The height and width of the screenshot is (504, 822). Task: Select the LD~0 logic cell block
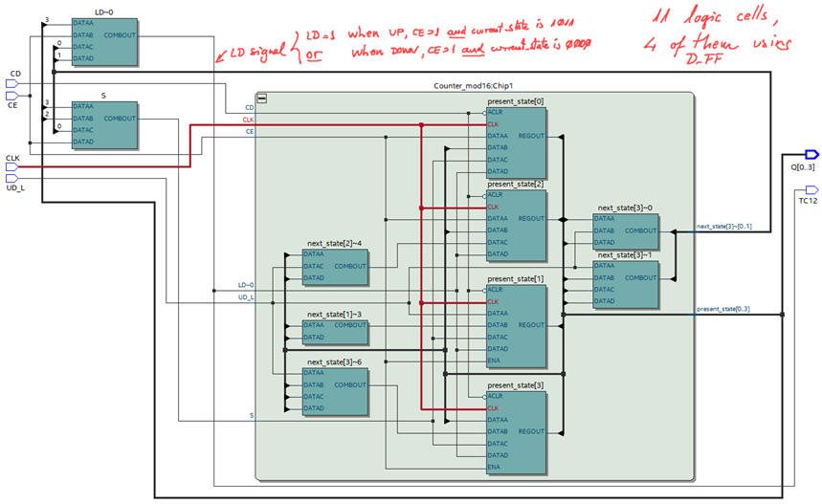(105, 42)
